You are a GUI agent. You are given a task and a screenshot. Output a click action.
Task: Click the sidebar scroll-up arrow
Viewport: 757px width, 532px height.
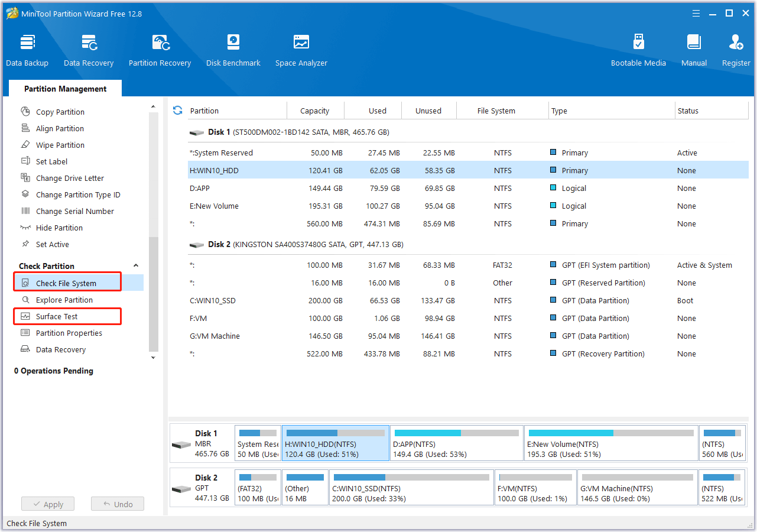tap(154, 107)
